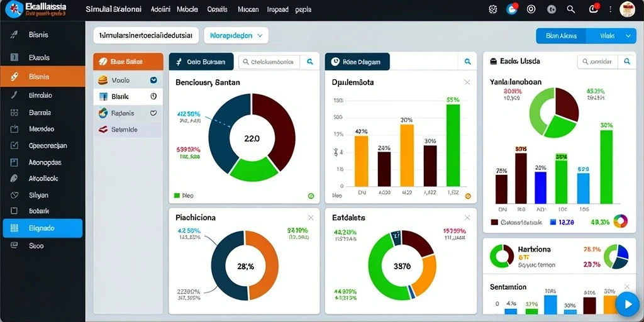Toggle the heart beside Rapanis

(153, 113)
